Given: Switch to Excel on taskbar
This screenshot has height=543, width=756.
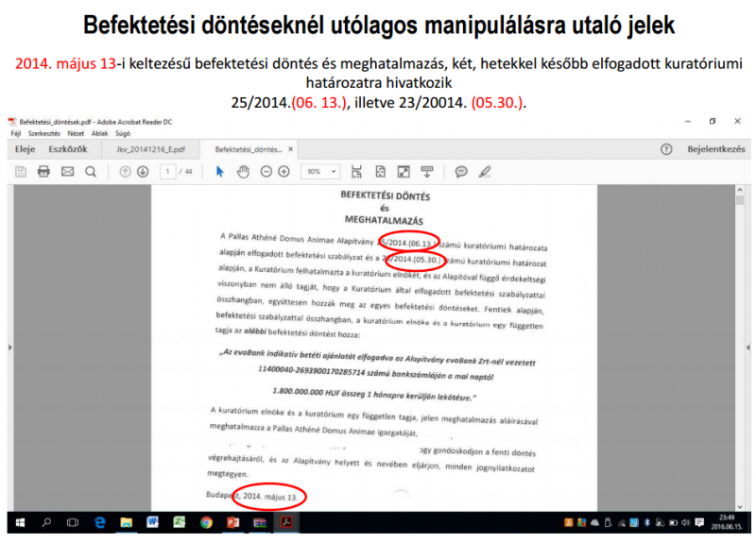Looking at the screenshot, I should (x=180, y=522).
